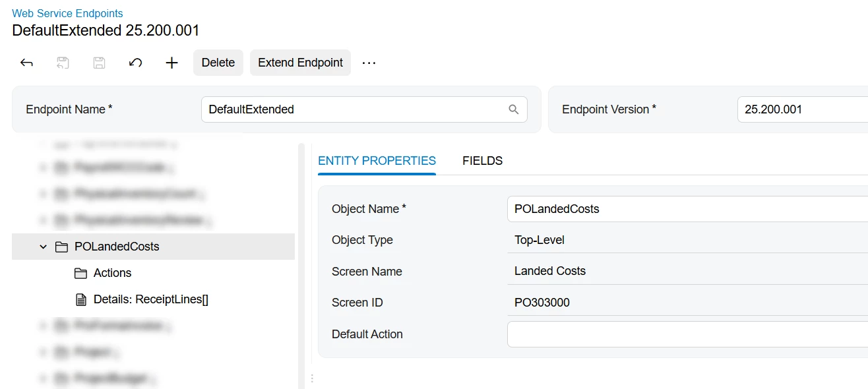This screenshot has height=389, width=868.
Task: Click the tree panel vertical scrollbar
Action: (x=301, y=264)
